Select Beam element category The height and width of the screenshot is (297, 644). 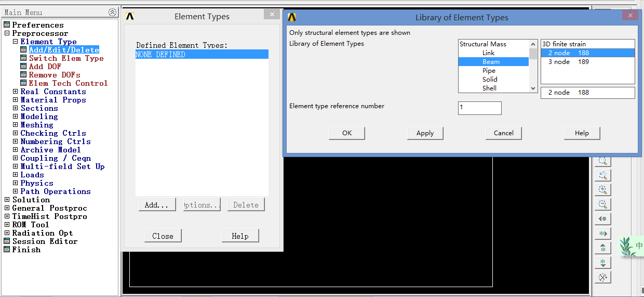point(493,62)
